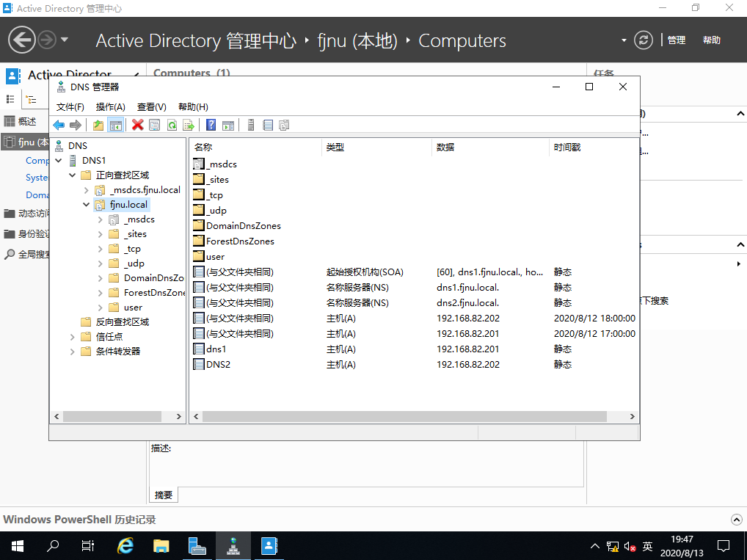This screenshot has height=560, width=747.
Task: Click fjnu (本地) in the breadcrumb
Action: [x=357, y=40]
